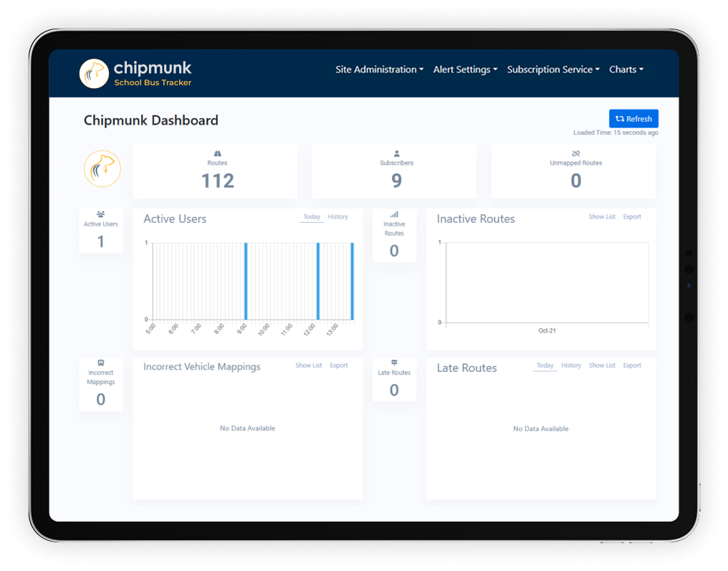
Task: Click the Late Routes sign icon
Action: [x=394, y=363]
